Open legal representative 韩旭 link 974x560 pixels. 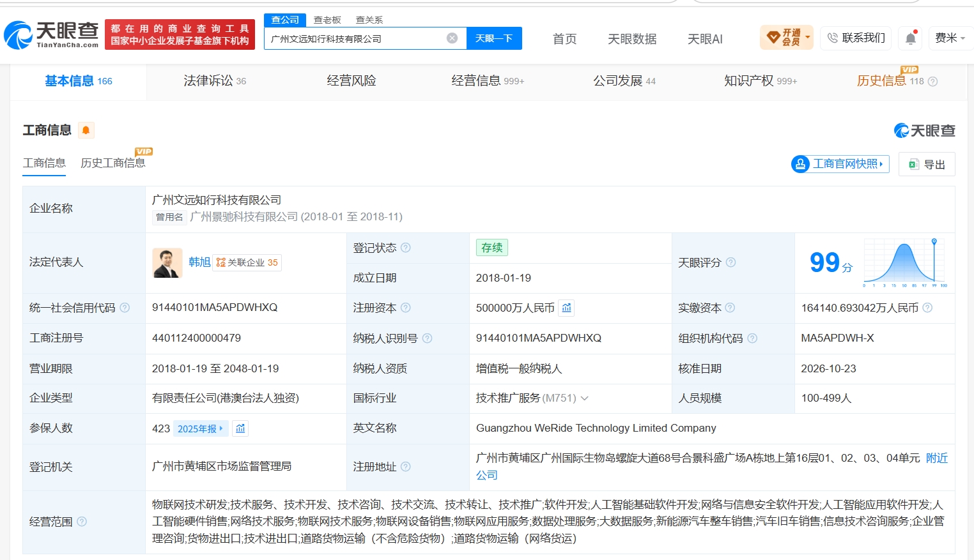[x=199, y=262]
